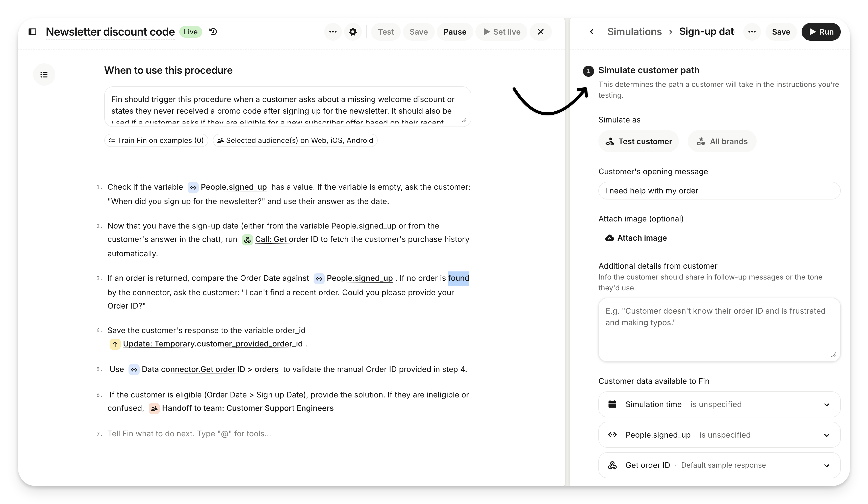Run the simulation
The image size is (868, 504).
[821, 32]
